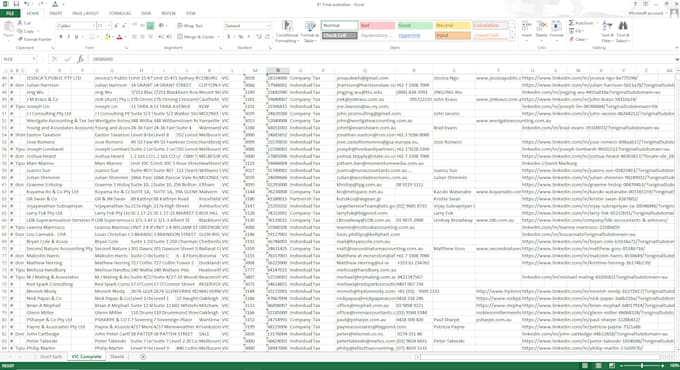Click Increase Indent icon

coord(169,37)
